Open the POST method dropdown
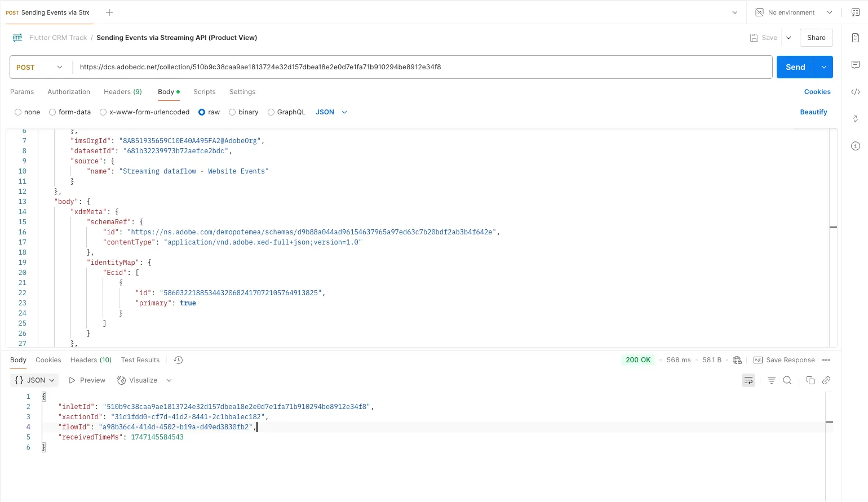Viewport: 868px width, 502px height. pos(41,67)
